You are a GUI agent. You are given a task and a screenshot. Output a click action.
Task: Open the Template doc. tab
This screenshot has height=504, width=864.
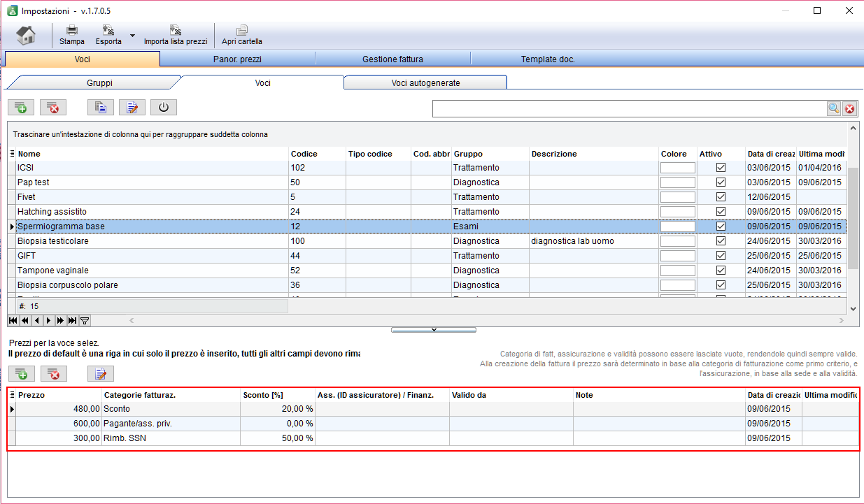(548, 59)
